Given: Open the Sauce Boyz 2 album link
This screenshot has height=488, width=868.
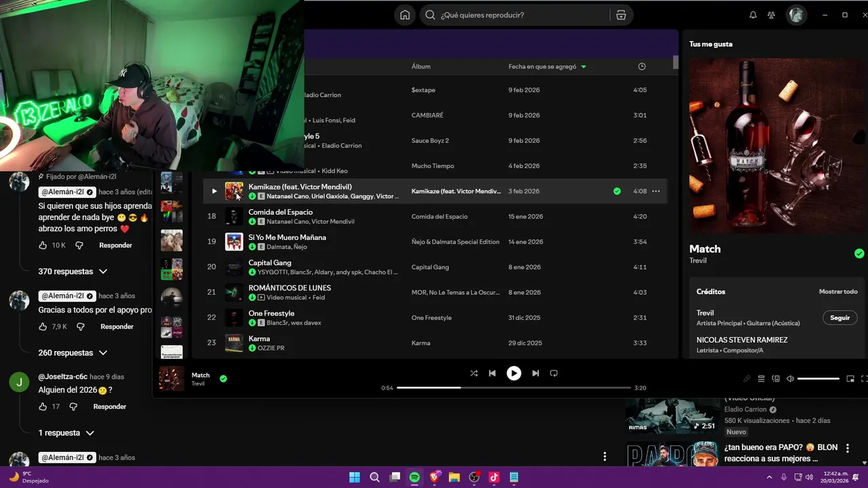Looking at the screenshot, I should click(430, 141).
